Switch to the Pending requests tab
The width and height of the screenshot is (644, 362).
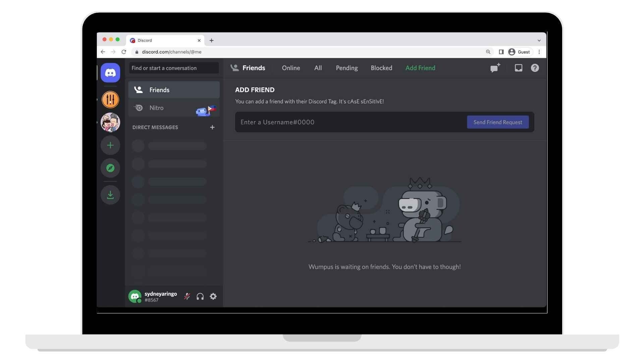347,68
